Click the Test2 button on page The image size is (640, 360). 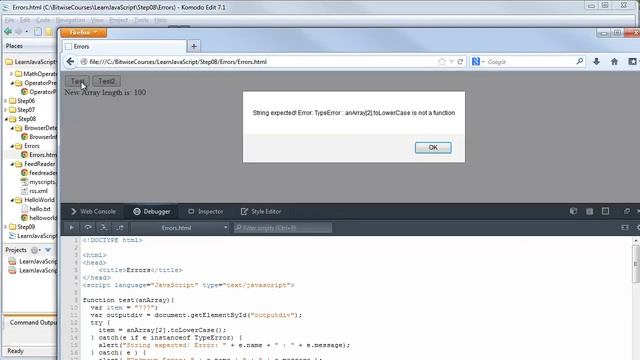click(107, 81)
